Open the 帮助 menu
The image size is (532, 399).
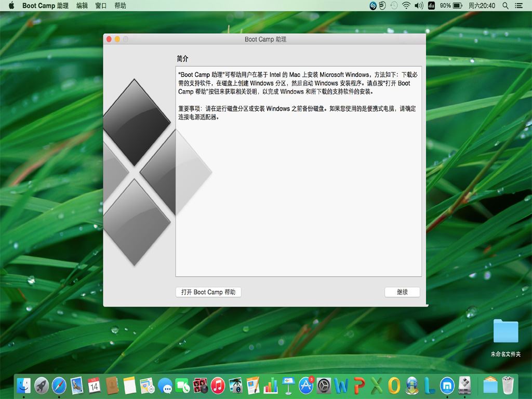[x=120, y=5]
